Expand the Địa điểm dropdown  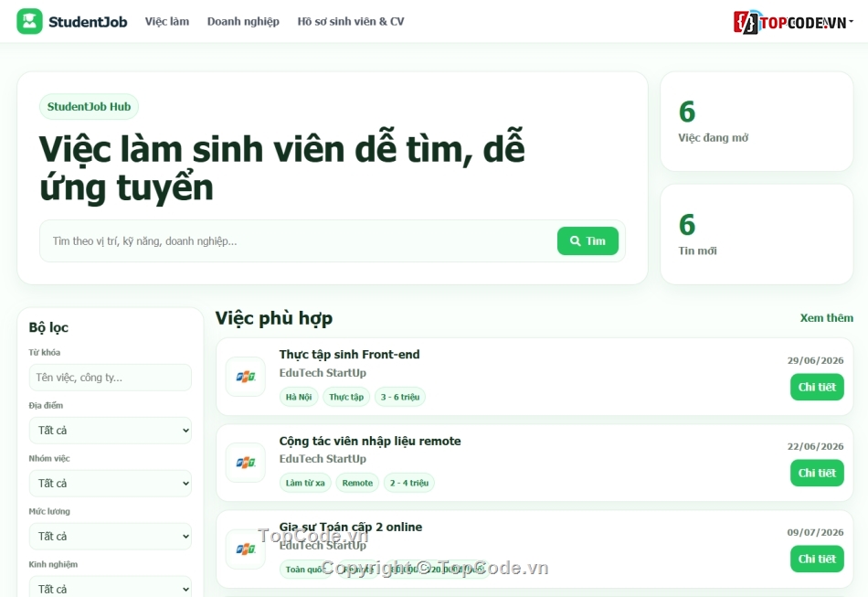click(x=111, y=431)
